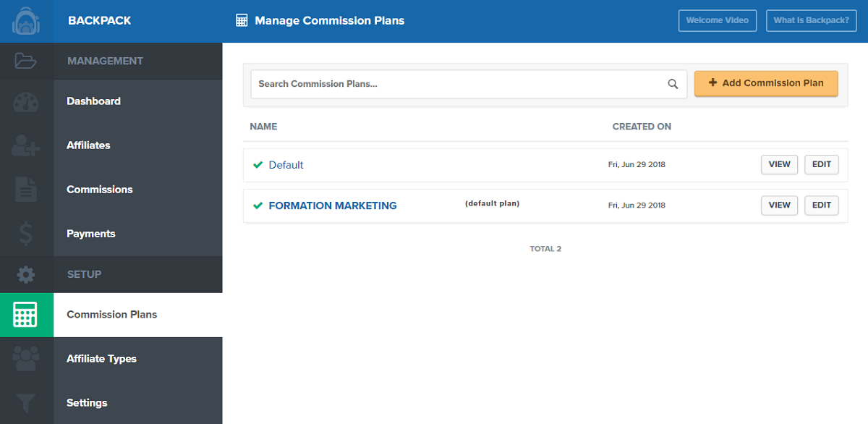Click the funnel Settings icon
The image size is (868, 424).
(26, 403)
